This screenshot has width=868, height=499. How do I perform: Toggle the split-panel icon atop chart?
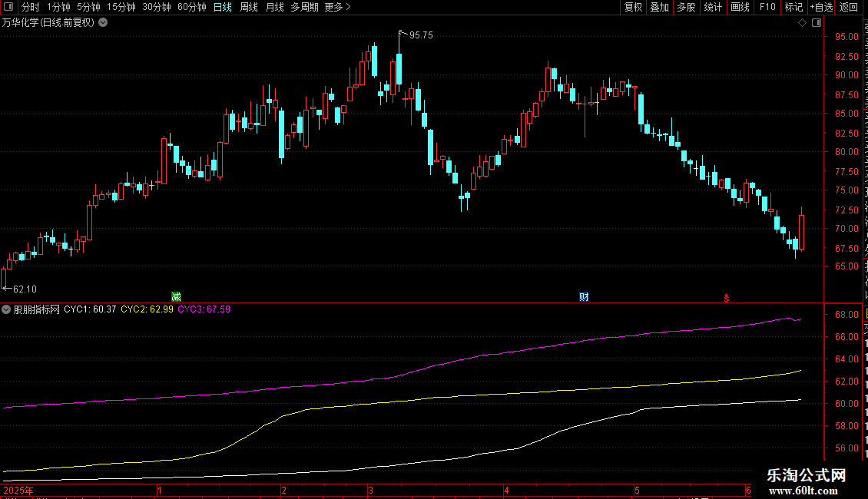pyautogui.click(x=817, y=23)
